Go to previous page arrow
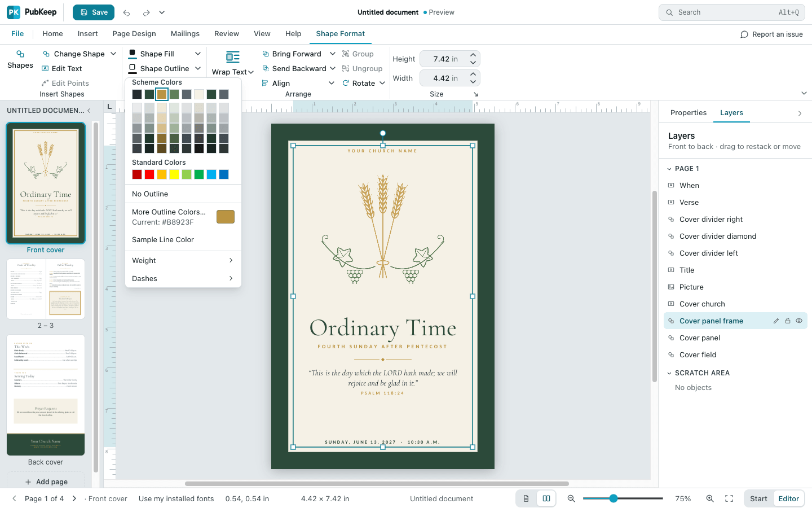 14,498
